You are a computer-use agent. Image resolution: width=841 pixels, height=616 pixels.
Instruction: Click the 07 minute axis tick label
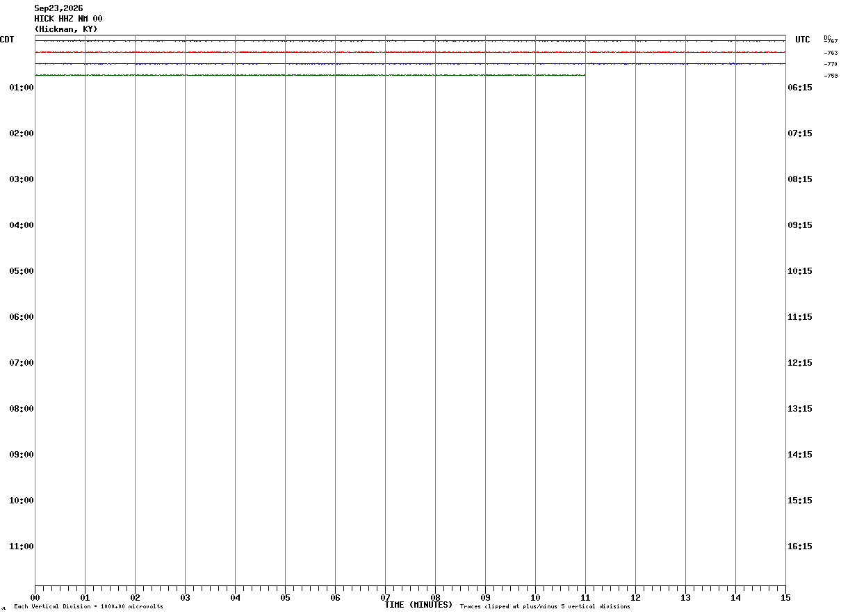(385, 597)
